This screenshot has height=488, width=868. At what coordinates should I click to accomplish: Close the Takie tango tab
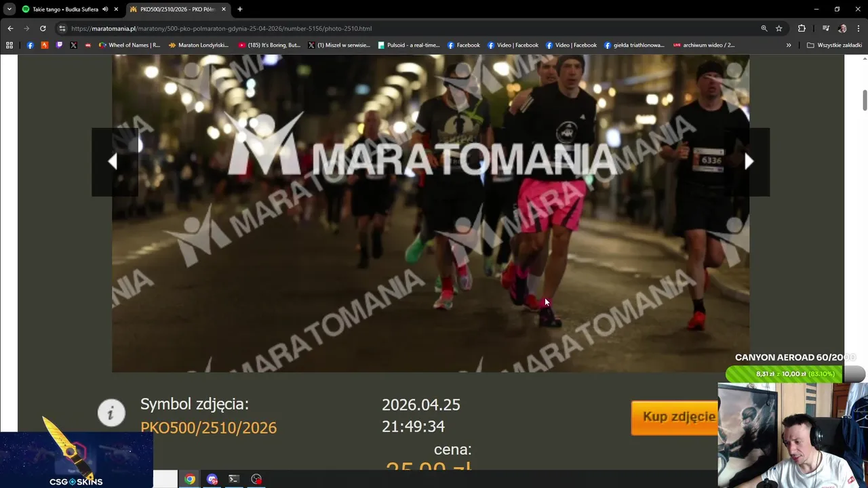116,9
